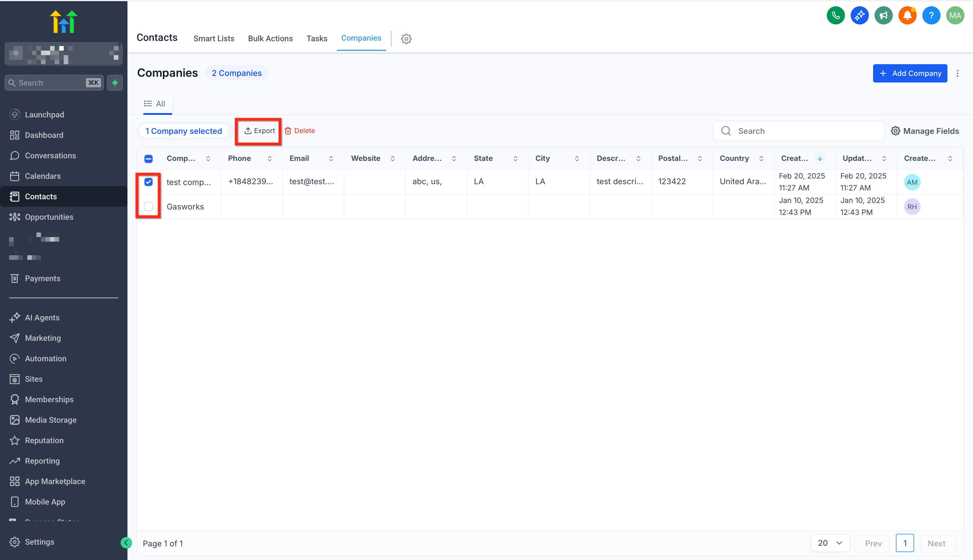973x560 pixels.
Task: Toggle the select-all header checkbox
Action: point(148,158)
